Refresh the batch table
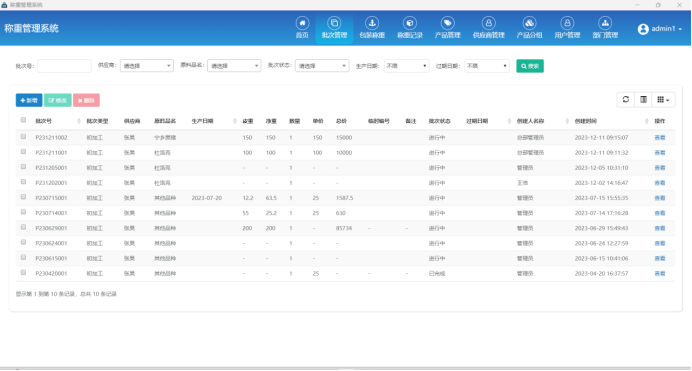This screenshot has height=371, width=692. pos(625,100)
